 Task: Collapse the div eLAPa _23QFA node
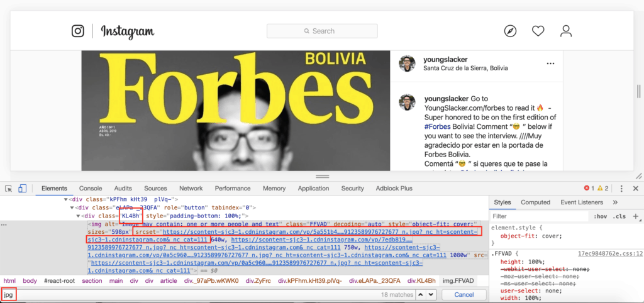[72, 207]
